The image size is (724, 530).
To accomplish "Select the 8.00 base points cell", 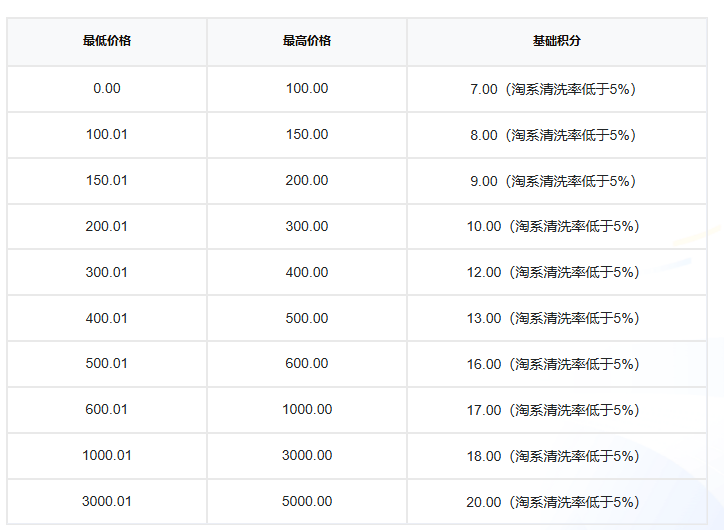I will [x=556, y=135].
